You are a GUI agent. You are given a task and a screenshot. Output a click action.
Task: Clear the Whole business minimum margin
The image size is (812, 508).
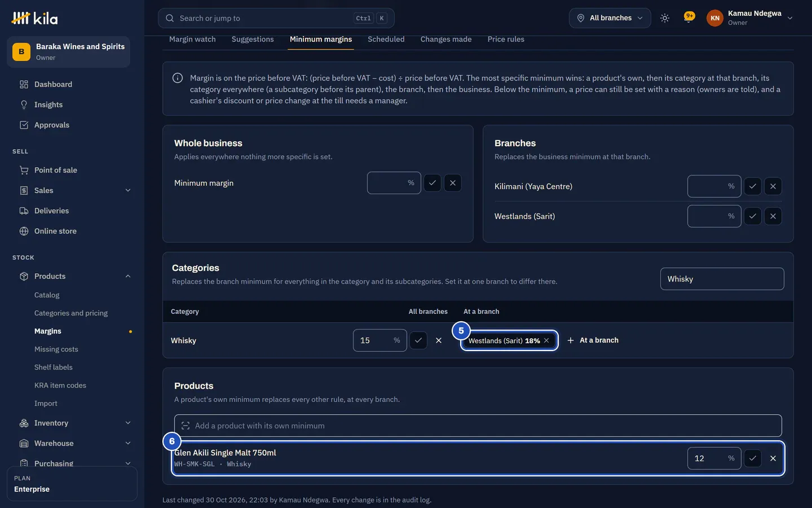click(453, 183)
